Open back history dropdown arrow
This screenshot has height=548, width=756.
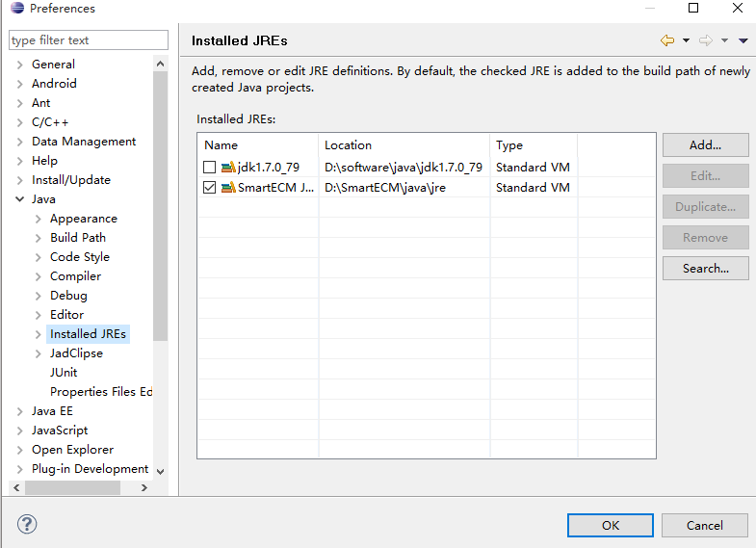686,41
